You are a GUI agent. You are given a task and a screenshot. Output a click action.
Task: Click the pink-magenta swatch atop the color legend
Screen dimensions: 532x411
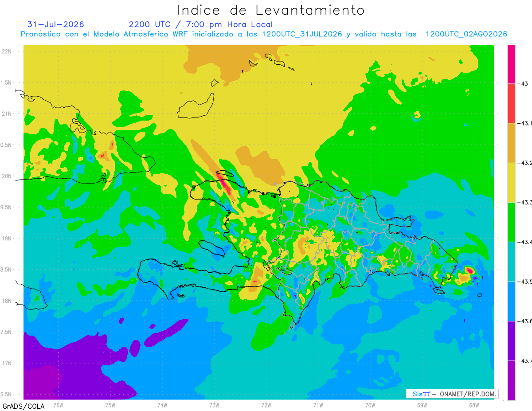coord(511,64)
